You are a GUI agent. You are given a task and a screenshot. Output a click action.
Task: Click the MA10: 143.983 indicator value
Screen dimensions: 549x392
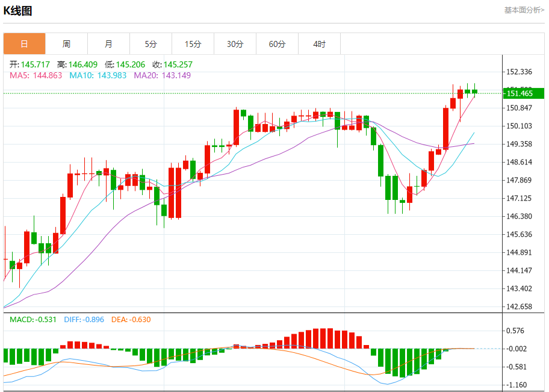pos(98,75)
